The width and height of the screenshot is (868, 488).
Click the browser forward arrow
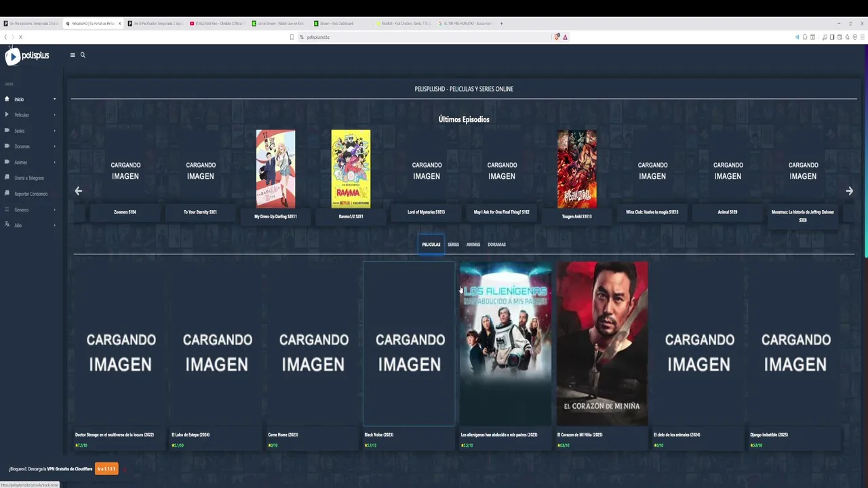tap(13, 37)
